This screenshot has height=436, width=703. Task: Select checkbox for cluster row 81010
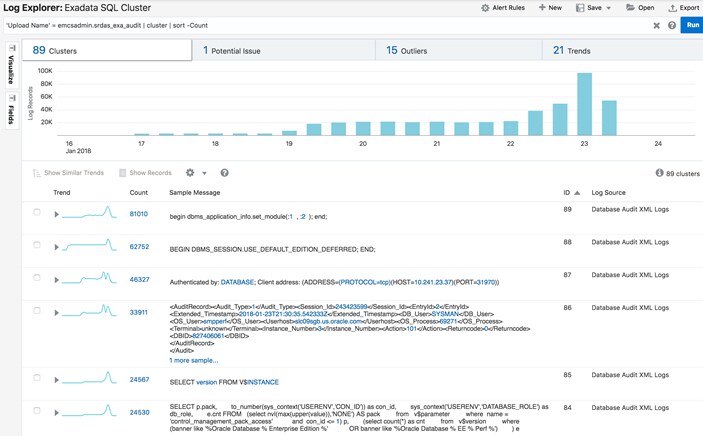click(x=37, y=213)
